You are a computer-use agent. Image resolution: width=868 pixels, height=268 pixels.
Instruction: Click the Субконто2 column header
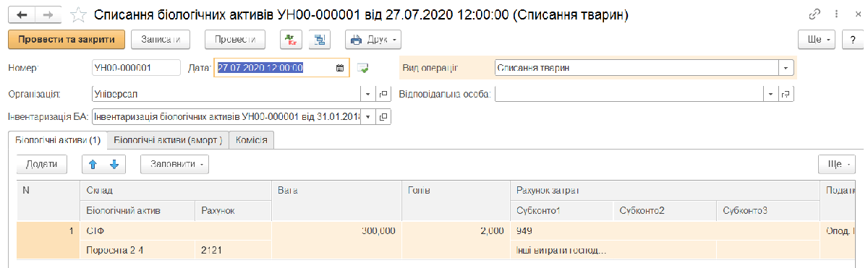pyautogui.click(x=664, y=210)
